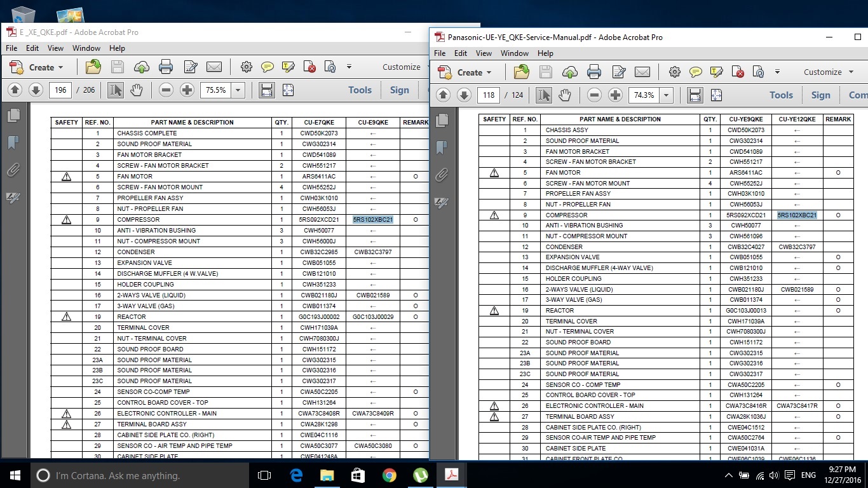
Task: Go to previous page in E_XE_QKE window
Action: click(x=15, y=90)
